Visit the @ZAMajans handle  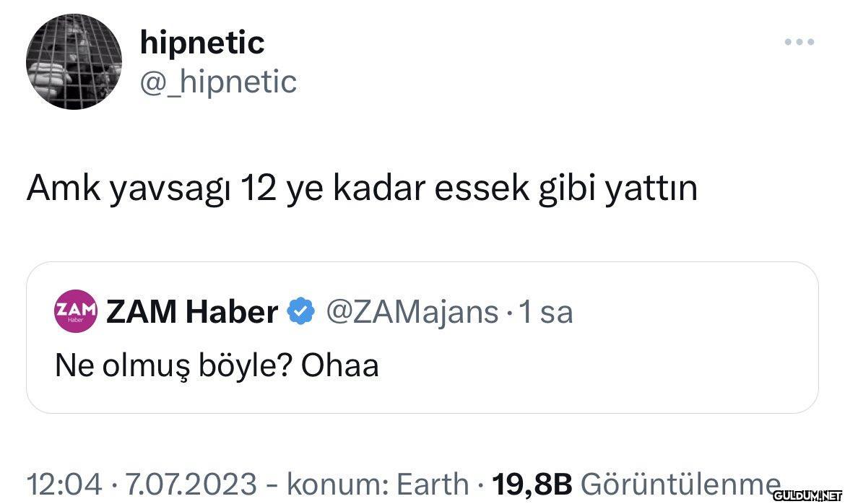[x=412, y=312]
